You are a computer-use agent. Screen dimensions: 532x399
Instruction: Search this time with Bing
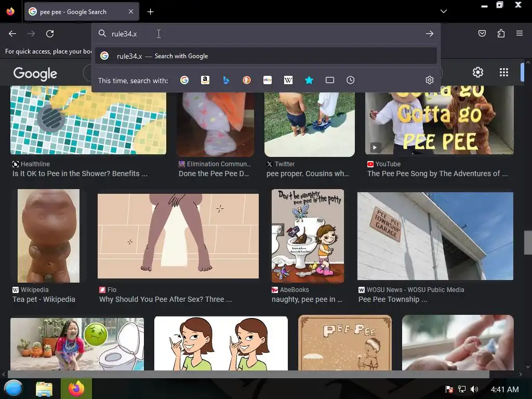pos(226,80)
